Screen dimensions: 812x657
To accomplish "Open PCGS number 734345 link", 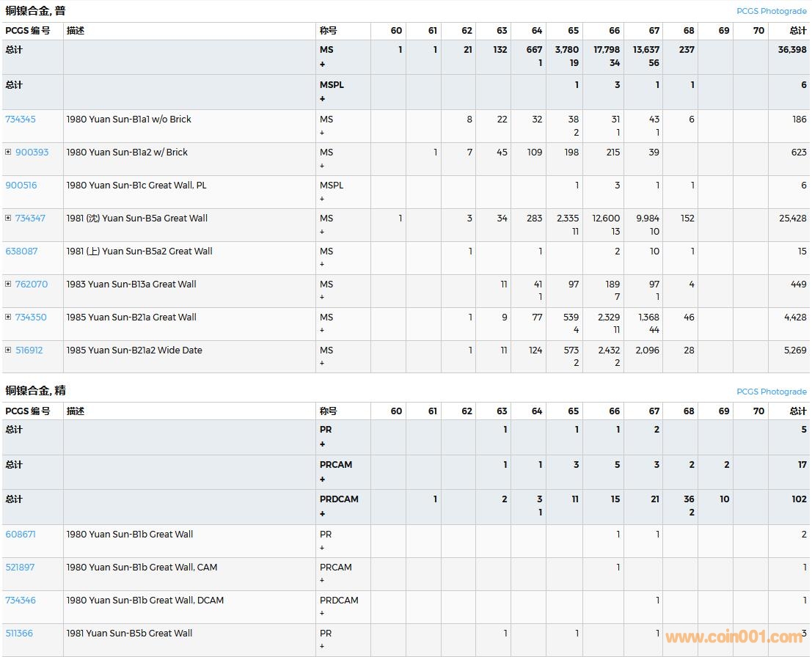I will coord(20,120).
